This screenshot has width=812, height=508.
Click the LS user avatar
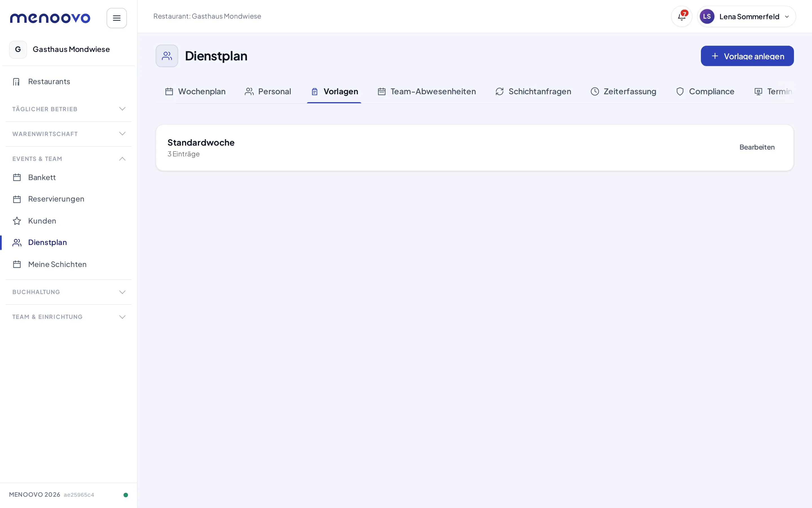coord(707,16)
